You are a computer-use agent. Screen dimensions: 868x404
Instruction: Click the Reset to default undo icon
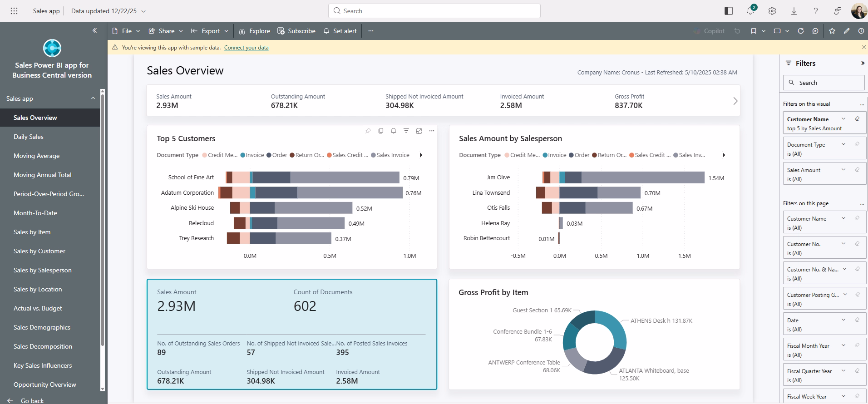[738, 31]
